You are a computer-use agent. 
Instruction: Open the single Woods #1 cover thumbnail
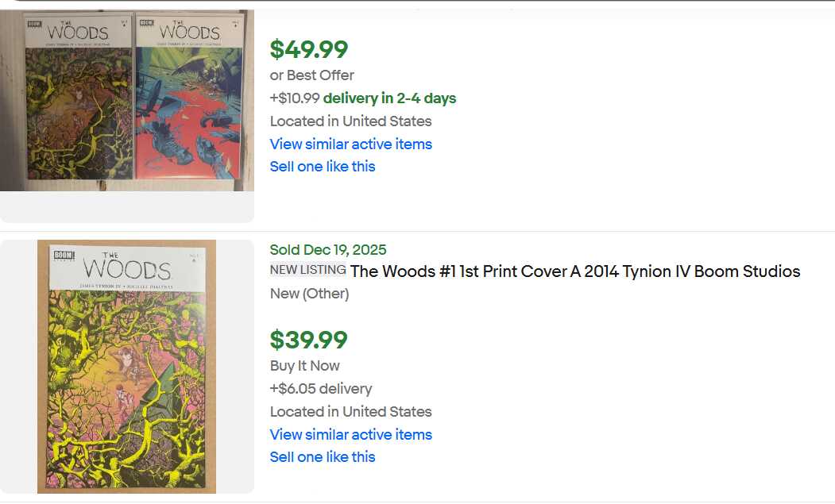coord(126,367)
